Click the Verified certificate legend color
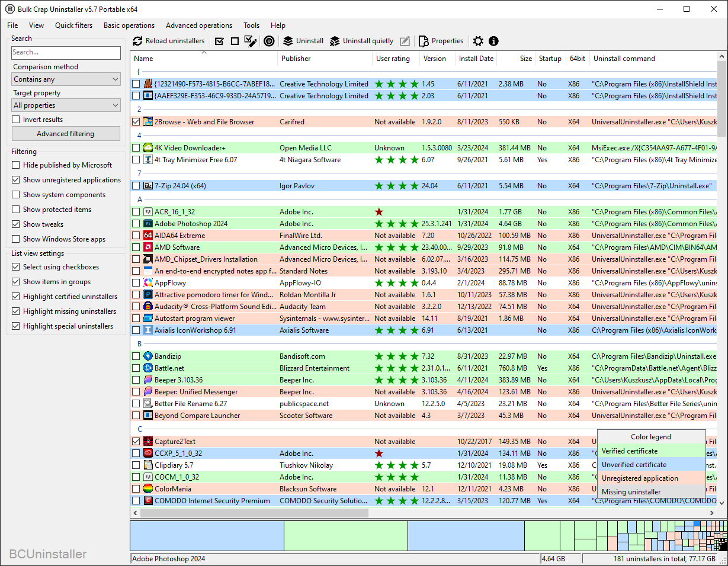Screen dimensions: 728x566 pyautogui.click(x=651, y=451)
